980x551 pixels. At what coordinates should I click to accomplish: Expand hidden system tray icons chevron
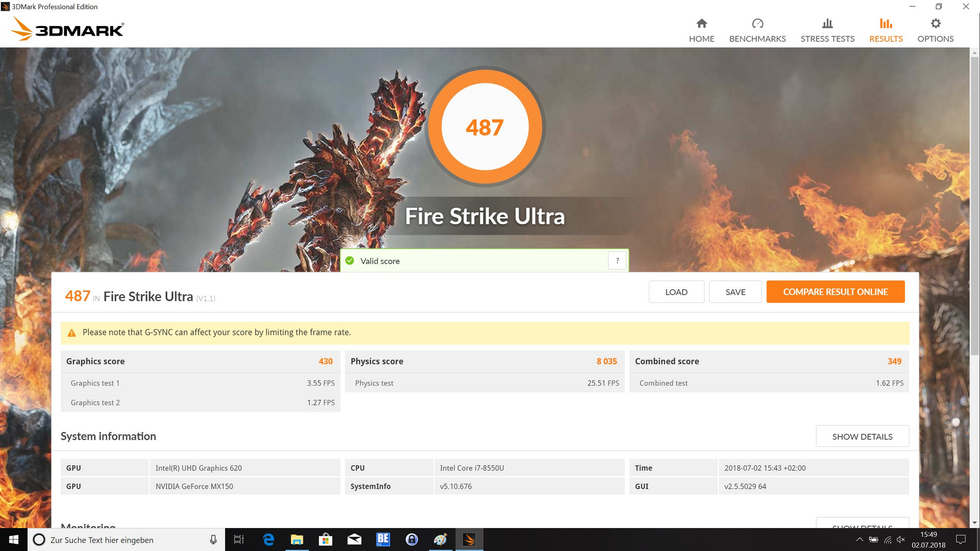click(x=860, y=540)
